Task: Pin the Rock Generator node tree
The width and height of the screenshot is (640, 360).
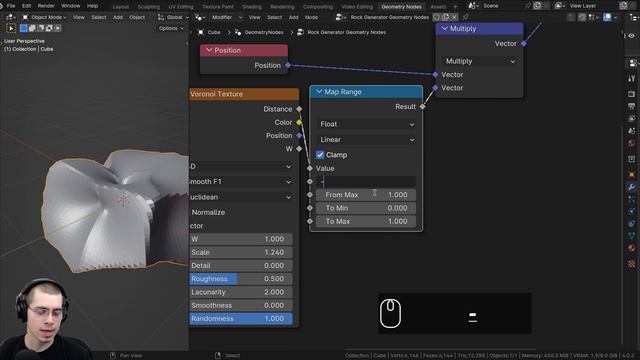Action: (465, 17)
